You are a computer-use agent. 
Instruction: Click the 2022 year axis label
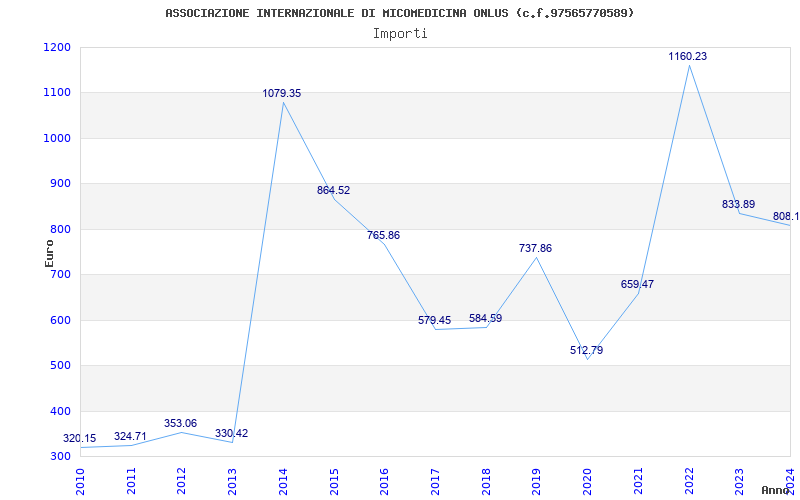point(689,482)
